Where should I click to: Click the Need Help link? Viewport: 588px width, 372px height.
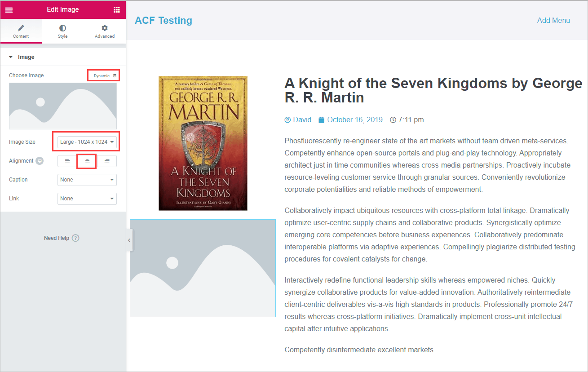coord(57,238)
